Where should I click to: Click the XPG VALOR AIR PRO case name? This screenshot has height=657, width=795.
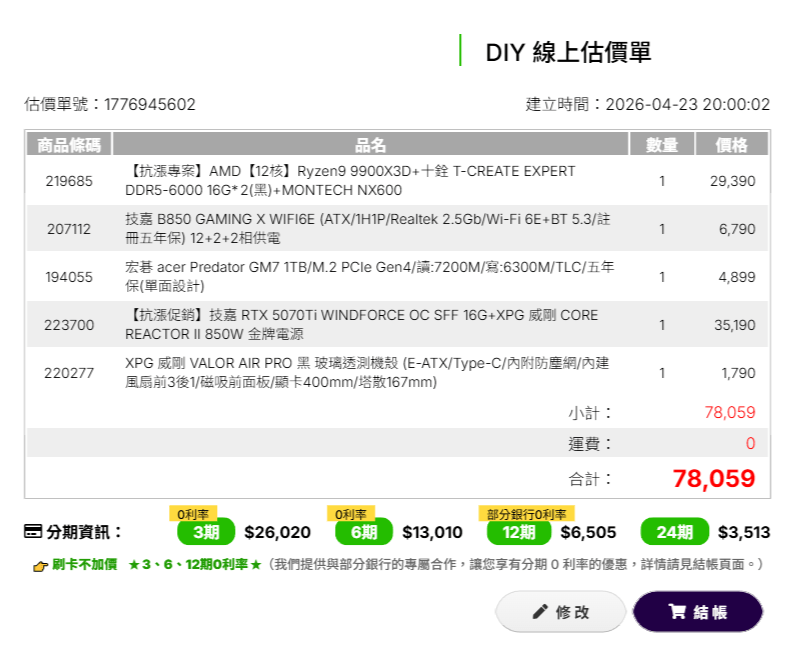pyautogui.click(x=367, y=373)
